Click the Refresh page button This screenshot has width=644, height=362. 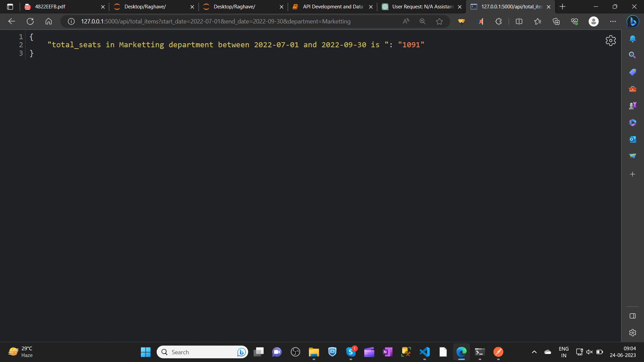click(x=30, y=21)
